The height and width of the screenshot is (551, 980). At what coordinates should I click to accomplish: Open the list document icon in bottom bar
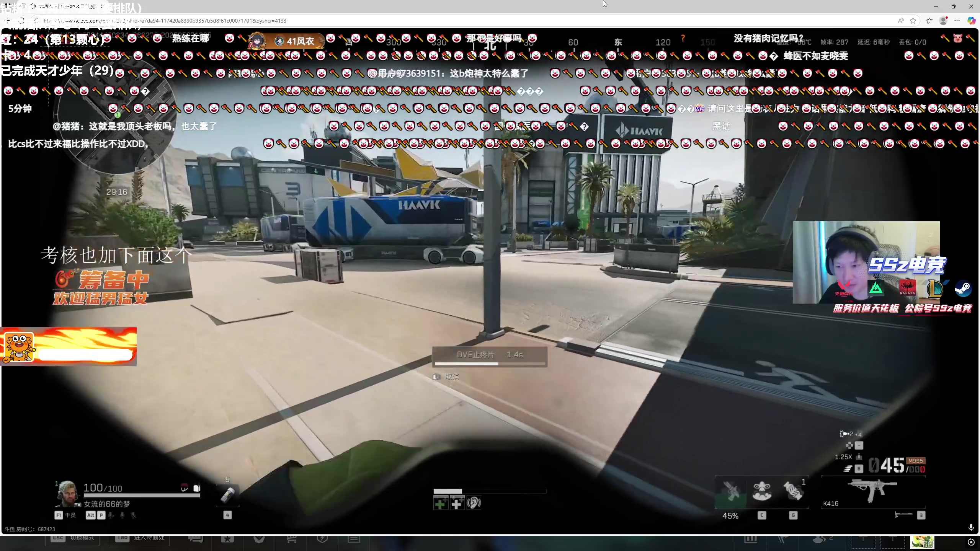tap(354, 540)
